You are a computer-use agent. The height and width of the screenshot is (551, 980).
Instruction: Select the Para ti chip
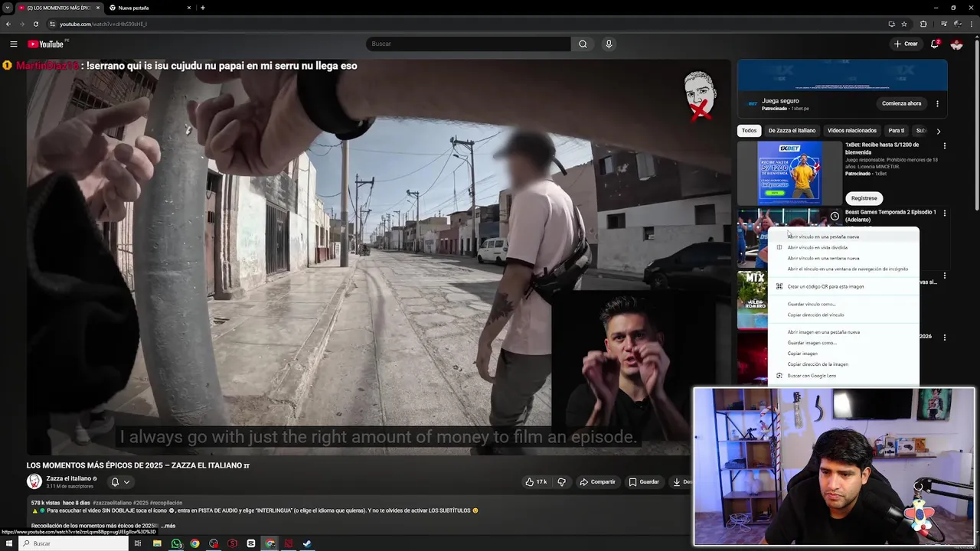[x=896, y=130]
